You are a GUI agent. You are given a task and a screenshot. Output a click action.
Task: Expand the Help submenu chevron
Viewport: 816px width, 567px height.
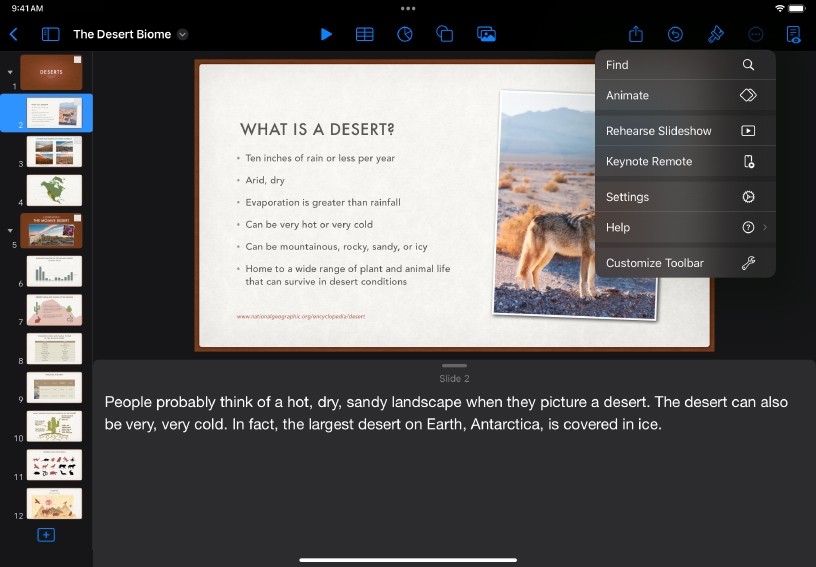765,228
